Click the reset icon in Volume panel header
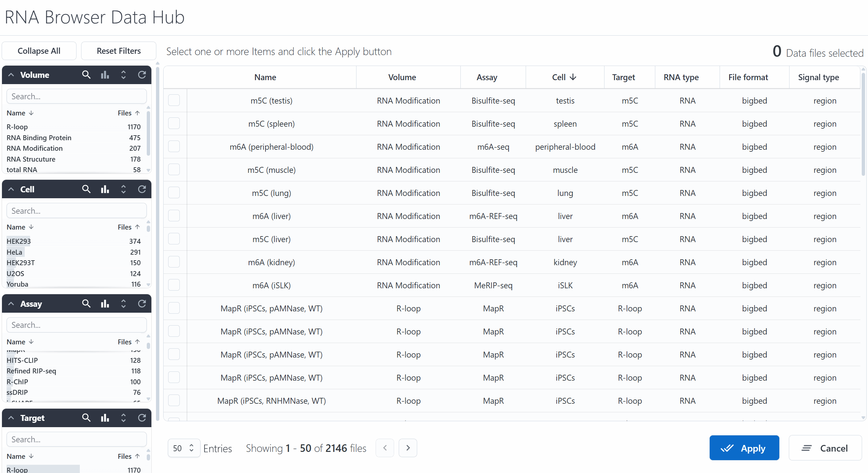Viewport: 868px width, 473px height. coord(142,75)
